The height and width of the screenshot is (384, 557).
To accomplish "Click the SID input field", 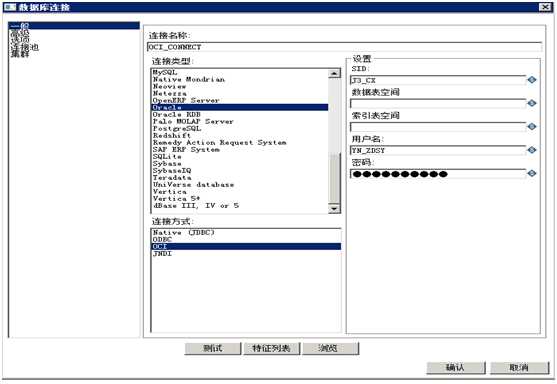I will (x=438, y=80).
